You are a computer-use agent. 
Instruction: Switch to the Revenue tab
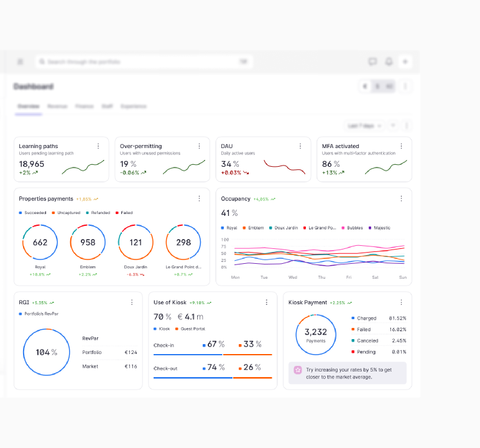57,106
